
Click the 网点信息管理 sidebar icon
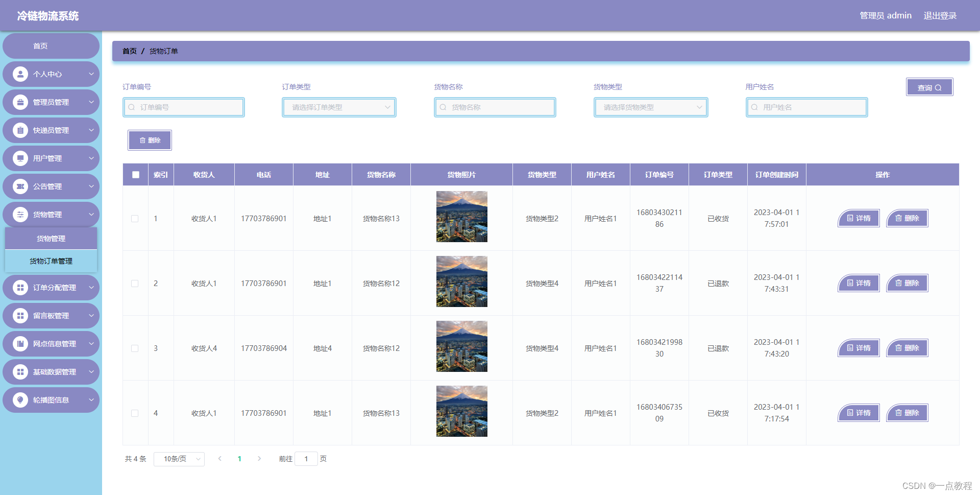20,344
